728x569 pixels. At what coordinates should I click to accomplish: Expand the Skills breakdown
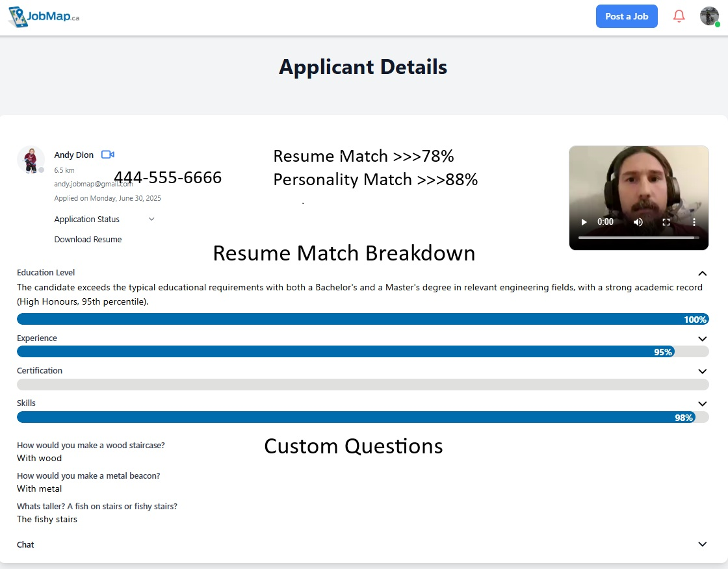(x=702, y=404)
